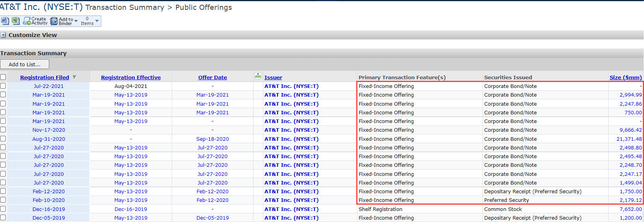Open the 2,498.80 size link

tap(631, 147)
